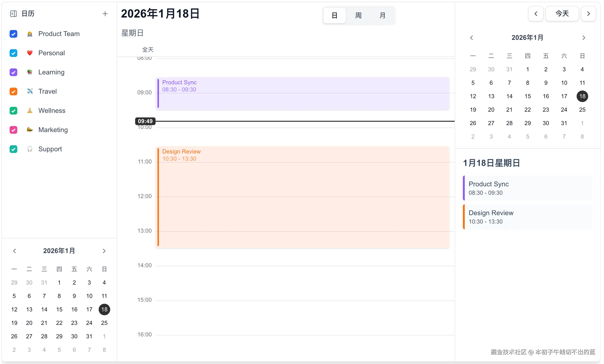Click the Personal heart icon

(x=30, y=53)
